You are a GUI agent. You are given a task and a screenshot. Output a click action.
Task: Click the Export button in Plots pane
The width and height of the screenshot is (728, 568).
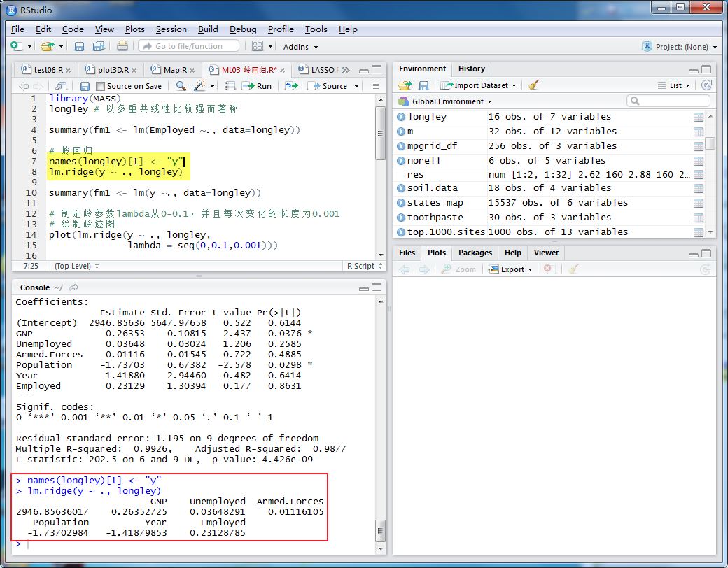pos(511,269)
